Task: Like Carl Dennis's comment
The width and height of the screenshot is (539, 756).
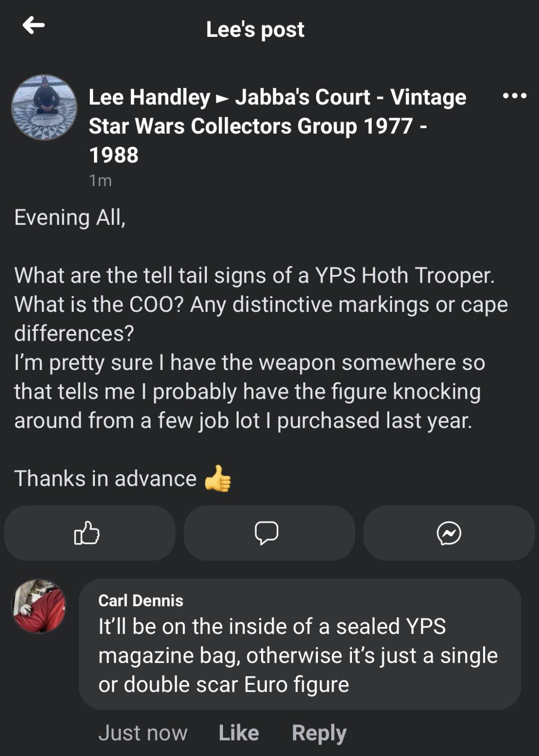Action: (239, 732)
